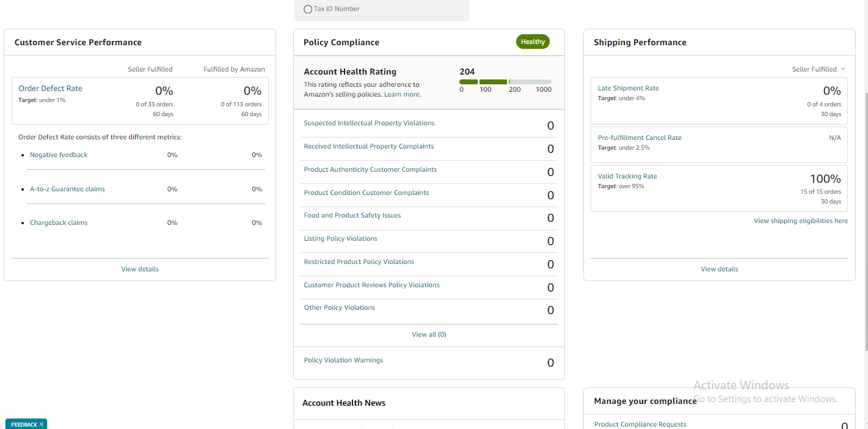Click View shipping eligibilities here
The height and width of the screenshot is (429, 868).
[x=801, y=221]
